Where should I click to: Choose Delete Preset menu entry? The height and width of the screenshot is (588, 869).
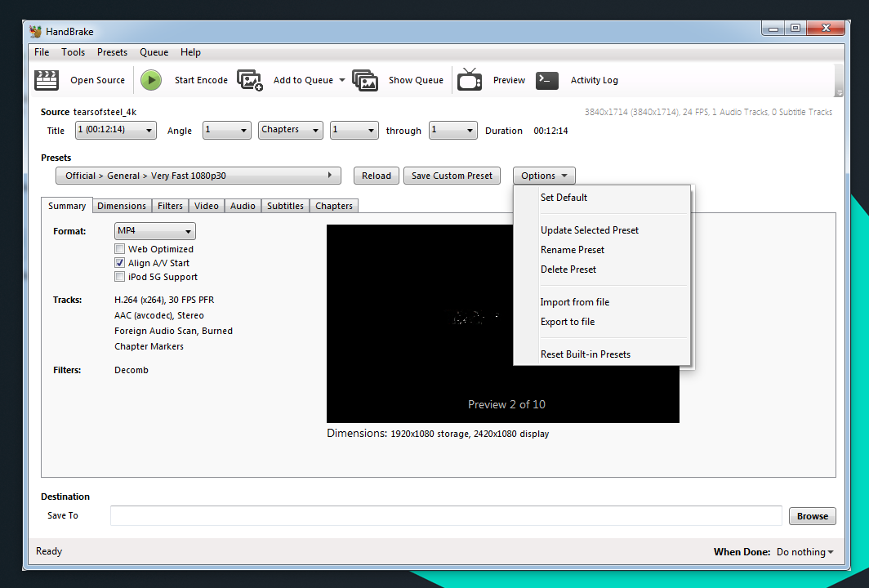click(602, 269)
